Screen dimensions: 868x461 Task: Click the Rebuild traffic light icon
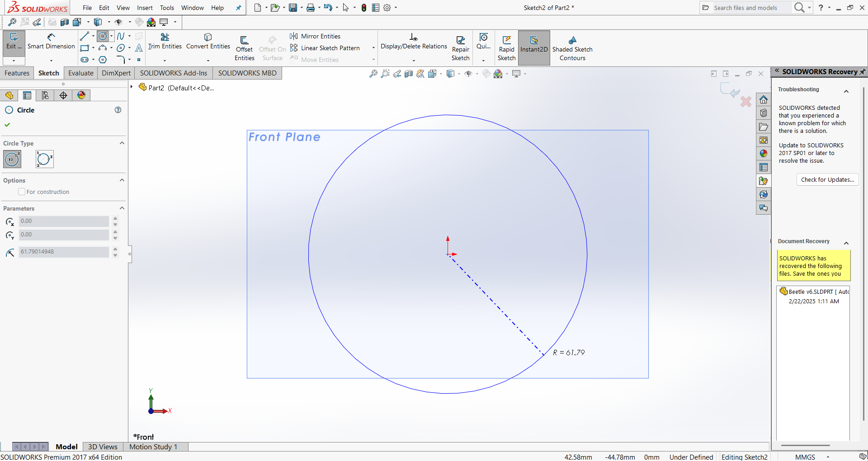point(364,8)
